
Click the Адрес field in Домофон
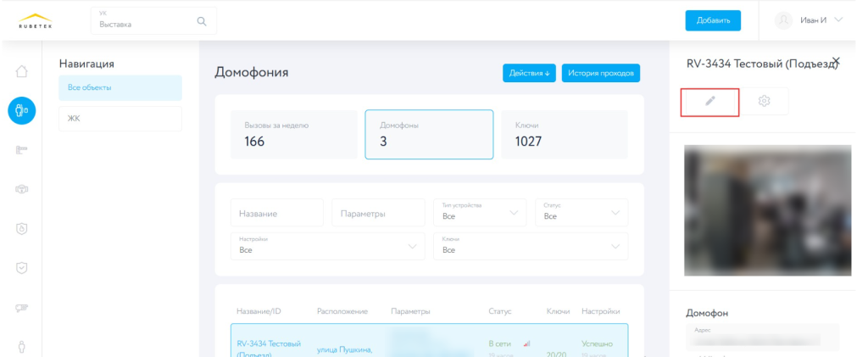pyautogui.click(x=763, y=337)
